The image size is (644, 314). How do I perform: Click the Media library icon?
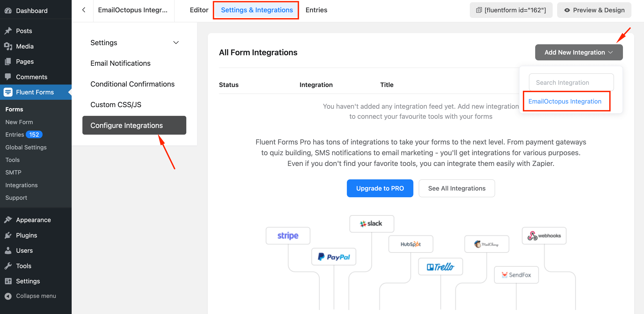8,46
